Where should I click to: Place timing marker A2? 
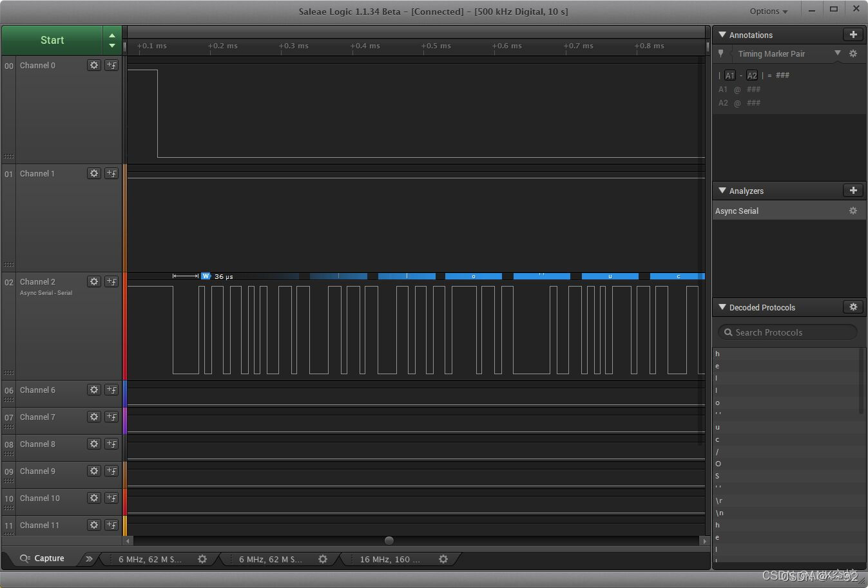click(x=752, y=75)
